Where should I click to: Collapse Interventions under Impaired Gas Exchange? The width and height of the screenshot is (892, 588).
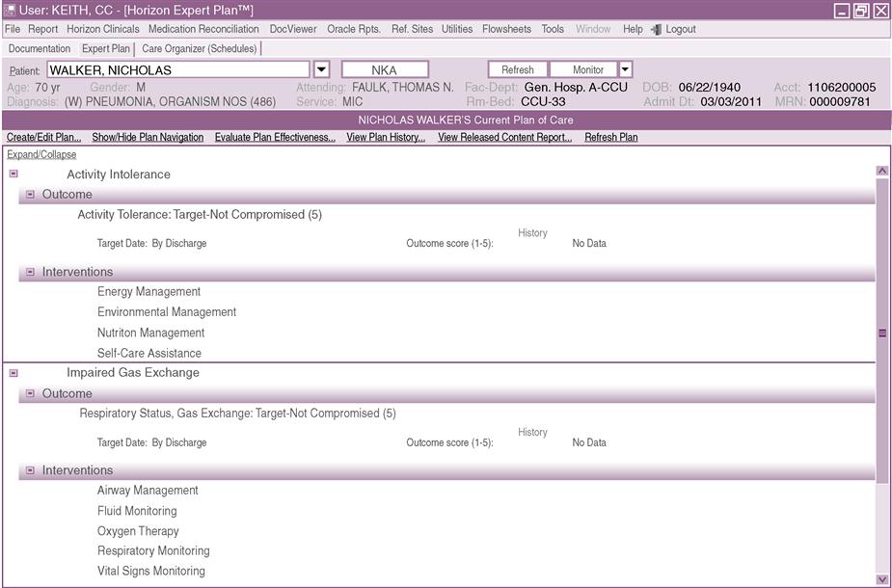31,471
